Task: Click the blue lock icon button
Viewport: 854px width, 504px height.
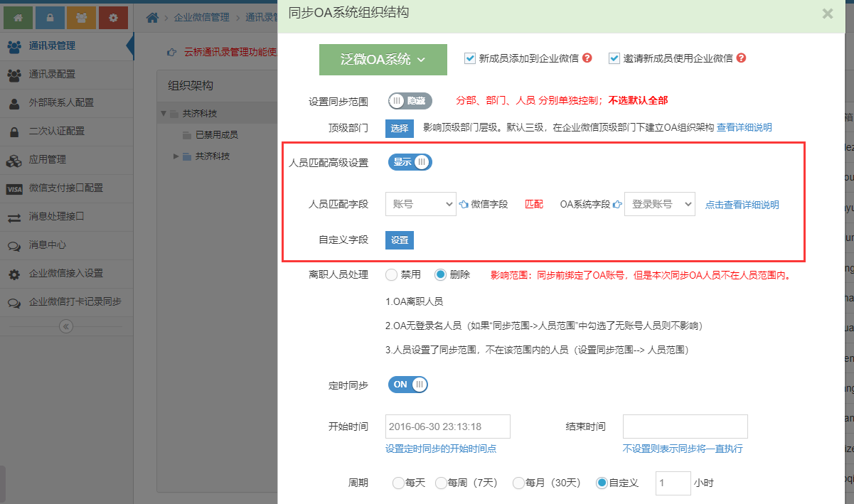Action: tap(50, 17)
